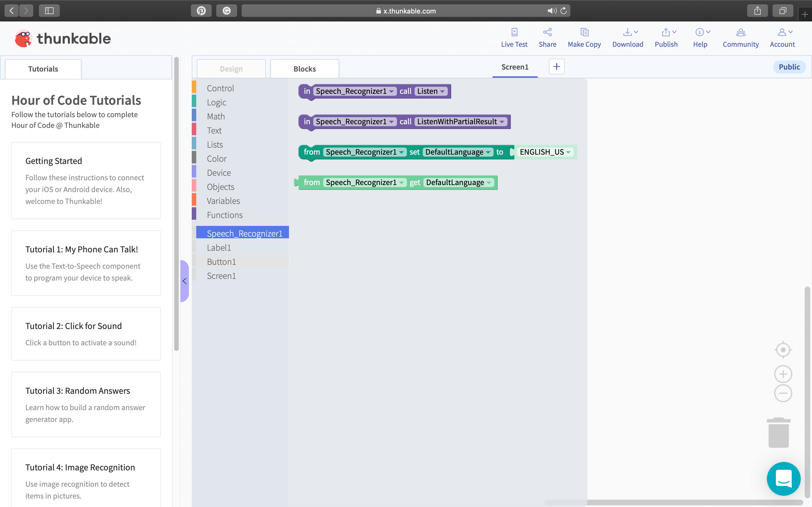Select Button1 in the blocks list
Viewport: 812px width, 507px height.
[x=221, y=262]
